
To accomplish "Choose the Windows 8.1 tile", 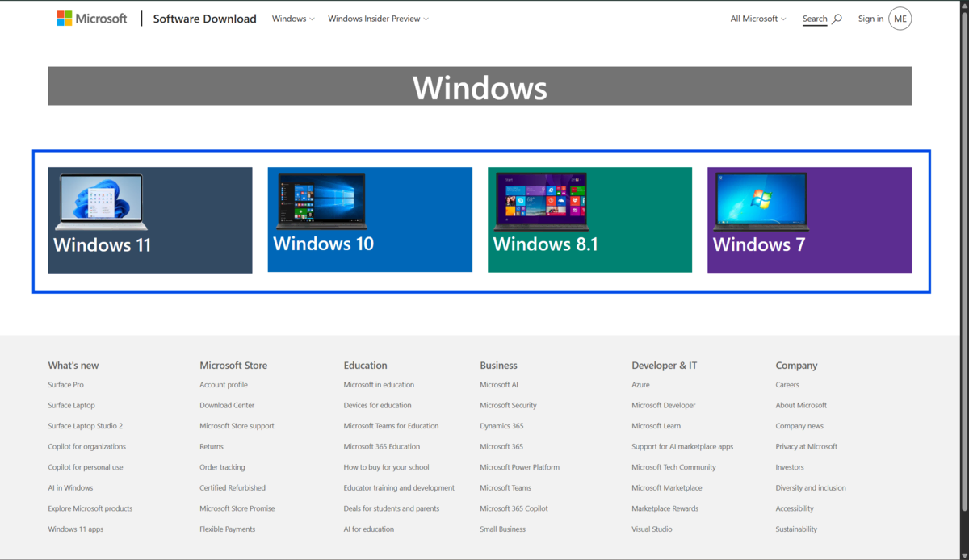I will pyautogui.click(x=589, y=219).
